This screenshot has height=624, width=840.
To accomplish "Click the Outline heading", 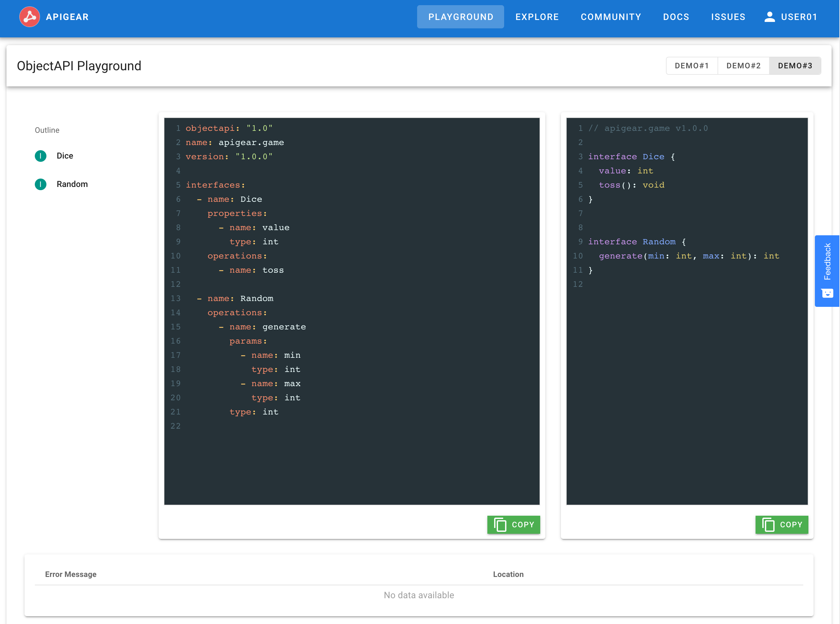I will 47,130.
